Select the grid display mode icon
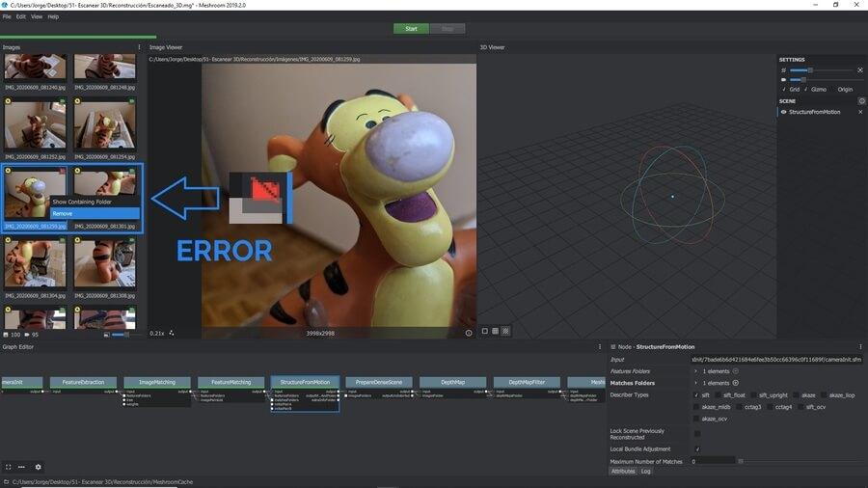Screen dimensions: 868x488 496,331
